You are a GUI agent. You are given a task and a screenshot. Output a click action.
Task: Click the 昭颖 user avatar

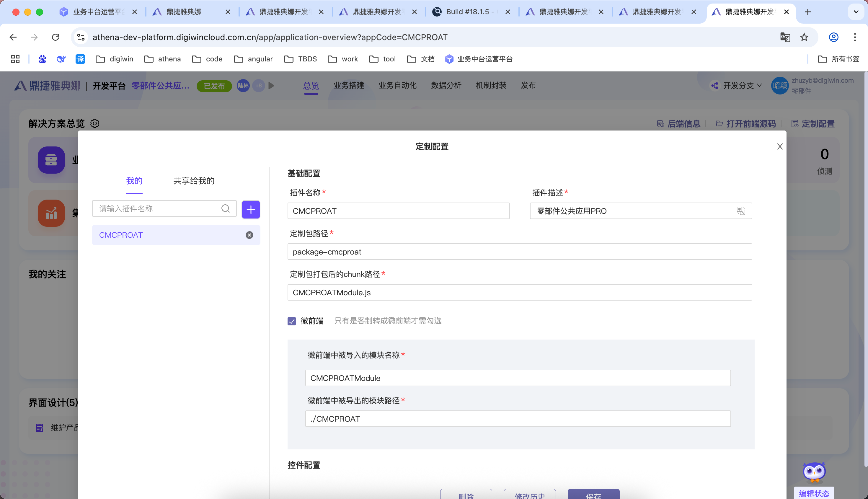click(x=780, y=86)
